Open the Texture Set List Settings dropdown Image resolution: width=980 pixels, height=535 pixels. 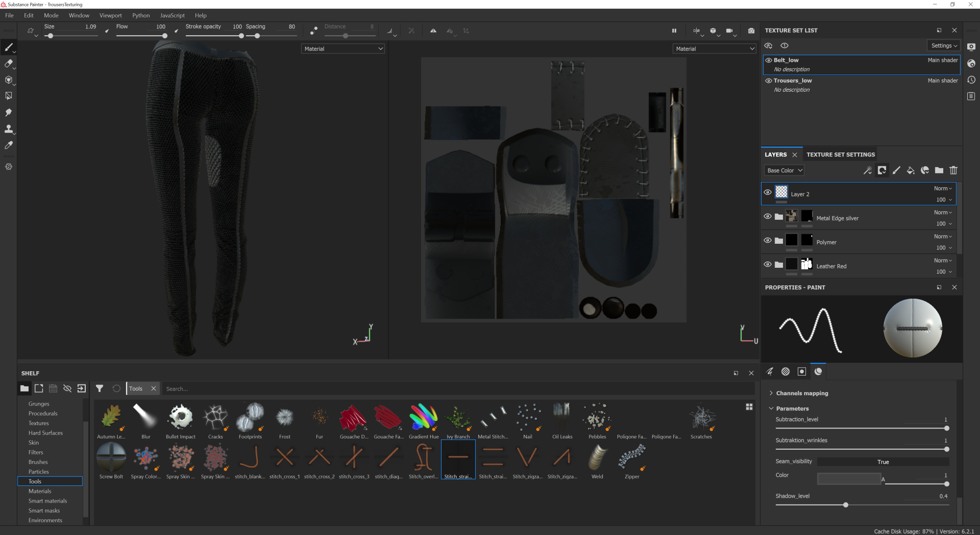pos(944,46)
